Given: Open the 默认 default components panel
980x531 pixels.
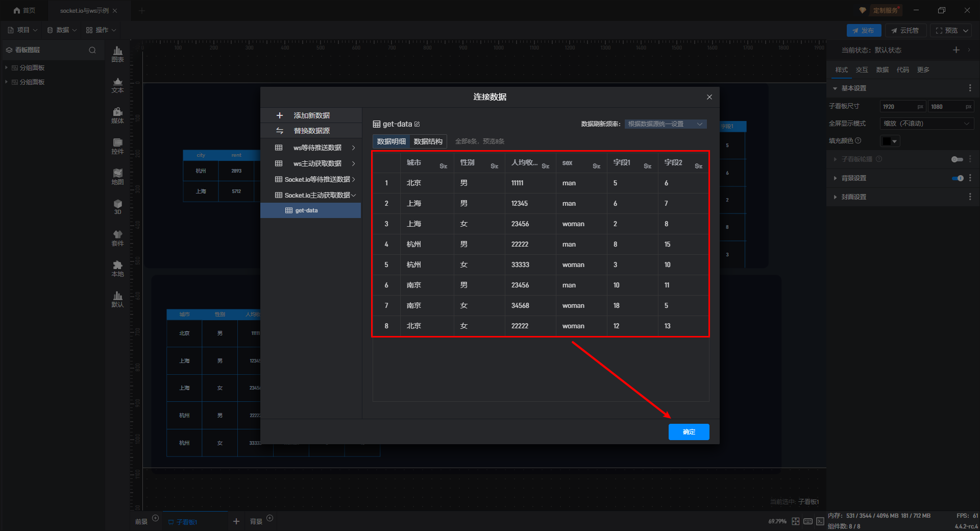Looking at the screenshot, I should click(117, 299).
